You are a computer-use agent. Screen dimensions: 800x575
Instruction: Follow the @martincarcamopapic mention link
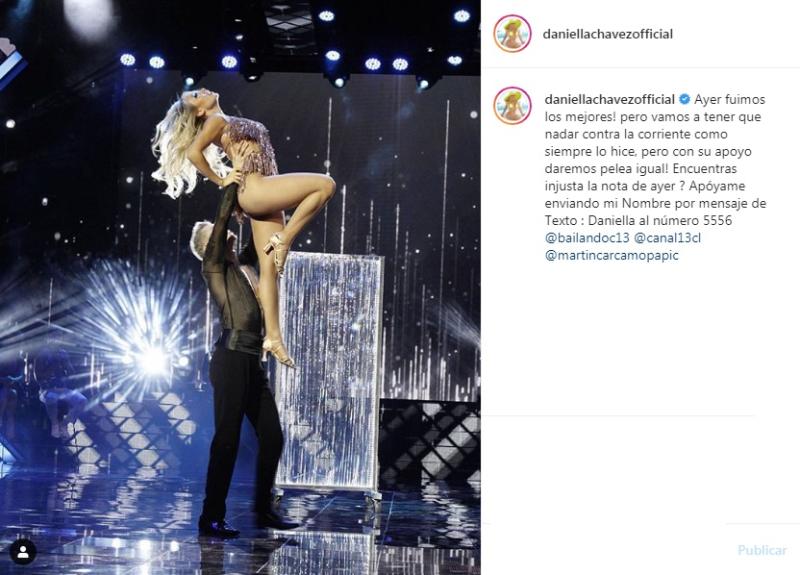point(612,255)
